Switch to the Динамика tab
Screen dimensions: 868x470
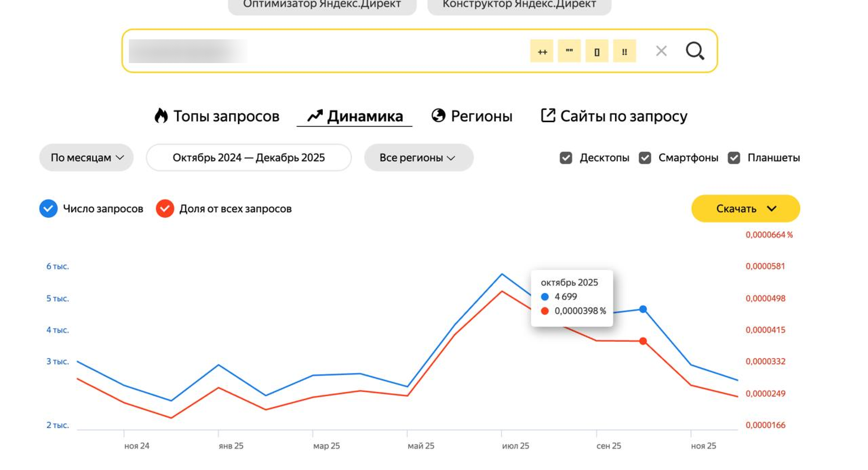pos(355,116)
